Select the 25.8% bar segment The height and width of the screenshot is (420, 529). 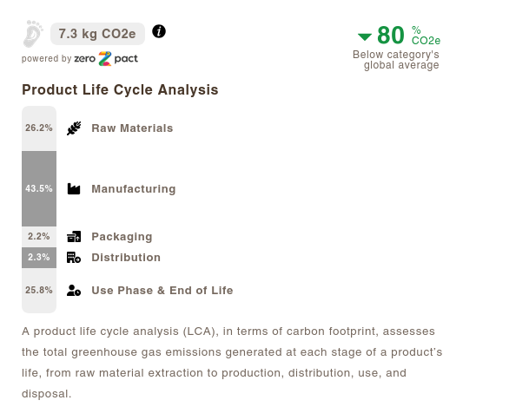[39, 290]
